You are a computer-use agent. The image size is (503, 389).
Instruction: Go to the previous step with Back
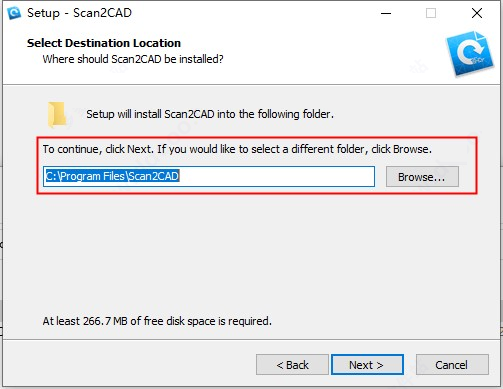[292, 365]
